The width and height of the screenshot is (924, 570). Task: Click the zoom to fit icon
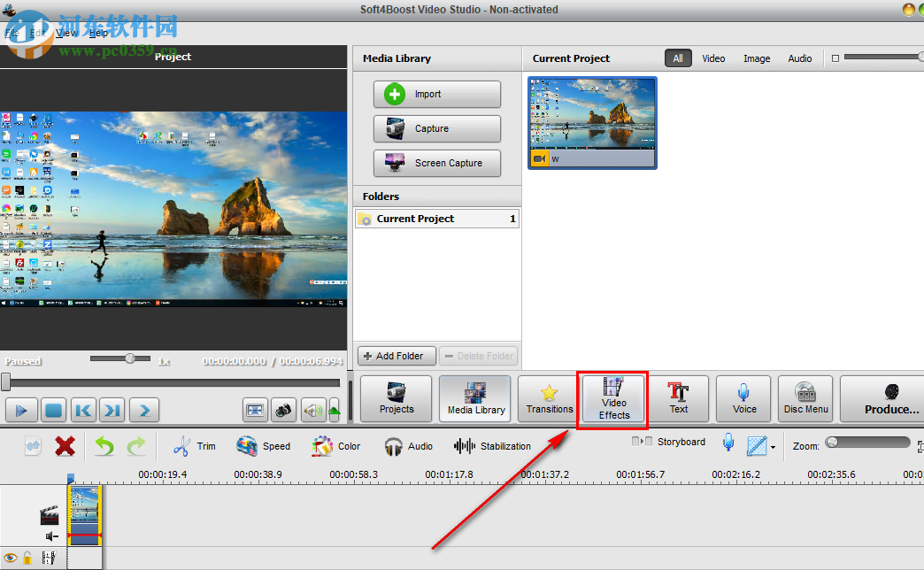[x=920, y=446]
